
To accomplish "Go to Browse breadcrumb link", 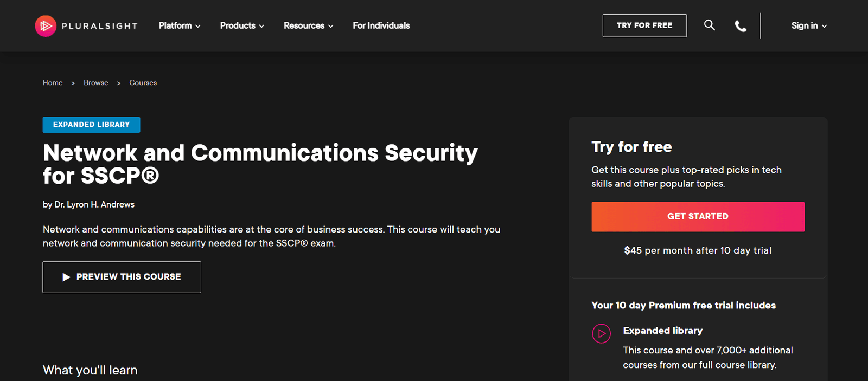I will pyautogui.click(x=96, y=83).
